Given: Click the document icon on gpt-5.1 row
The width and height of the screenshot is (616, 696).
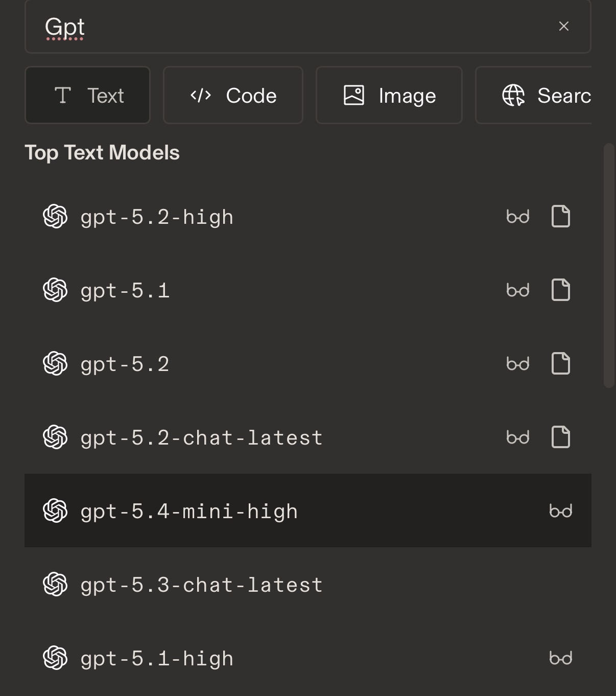Looking at the screenshot, I should click(561, 290).
